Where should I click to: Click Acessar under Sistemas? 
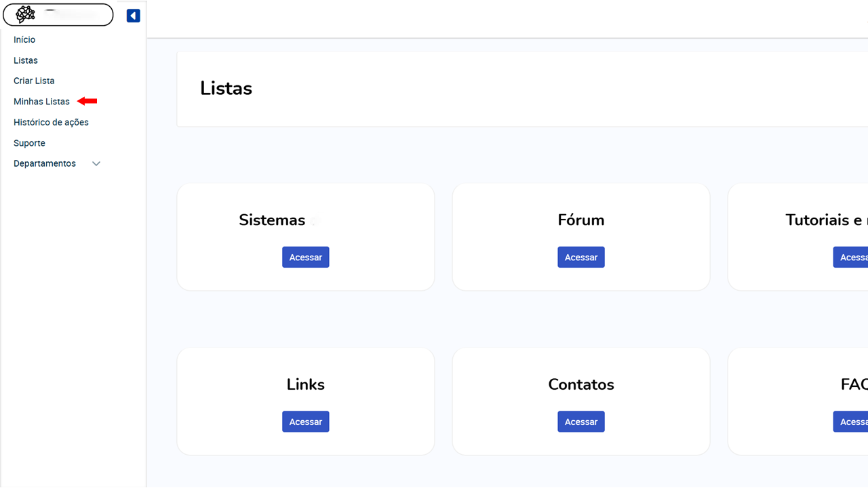pos(306,258)
